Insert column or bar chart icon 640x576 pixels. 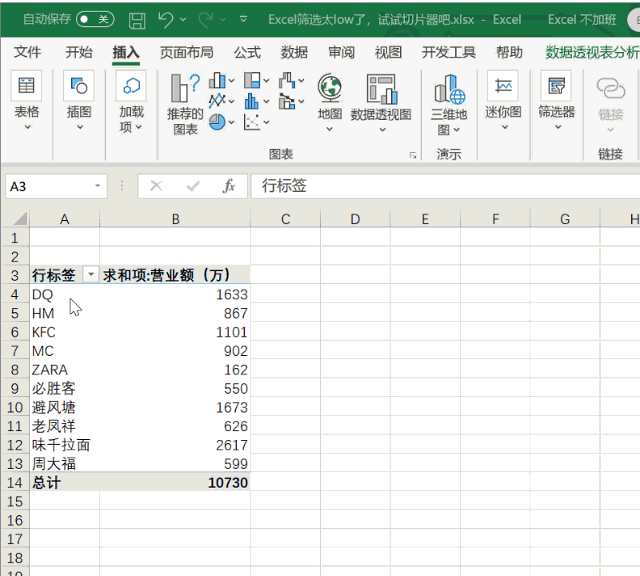pos(218,80)
